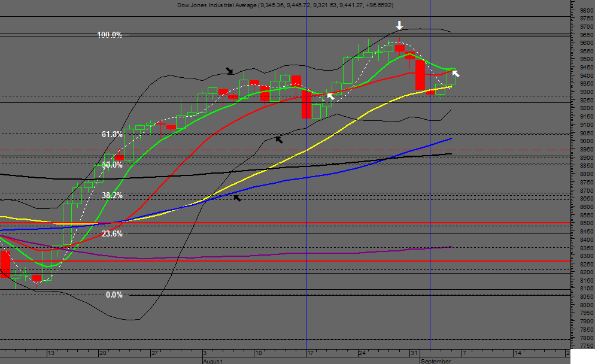The width and height of the screenshot is (595, 364).
Task: Click the 7750 price axis label
Action: click(x=587, y=346)
